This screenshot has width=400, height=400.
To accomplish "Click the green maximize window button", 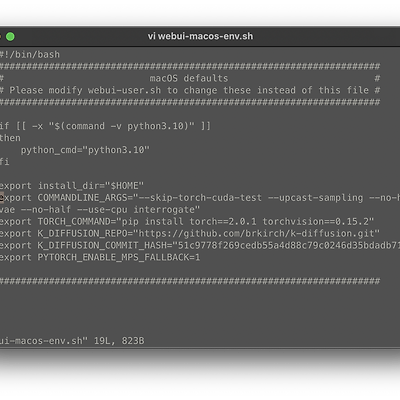I will coord(10,37).
